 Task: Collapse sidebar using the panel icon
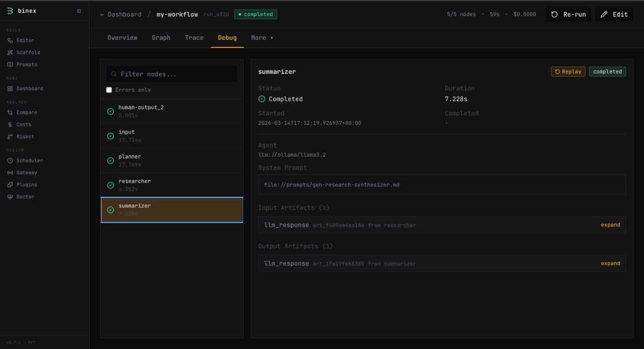click(79, 11)
